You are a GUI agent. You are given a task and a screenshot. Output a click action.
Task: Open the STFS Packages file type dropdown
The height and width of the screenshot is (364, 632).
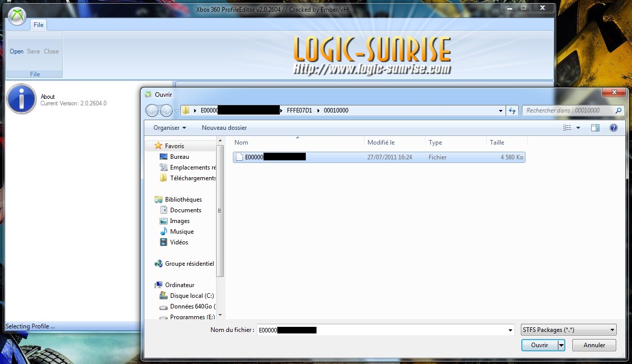click(x=569, y=330)
